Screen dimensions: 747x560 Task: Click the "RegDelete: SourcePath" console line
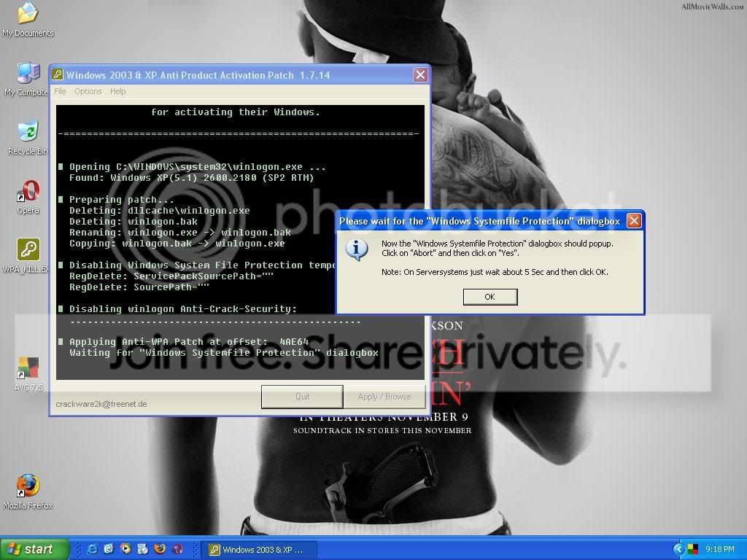click(139, 287)
